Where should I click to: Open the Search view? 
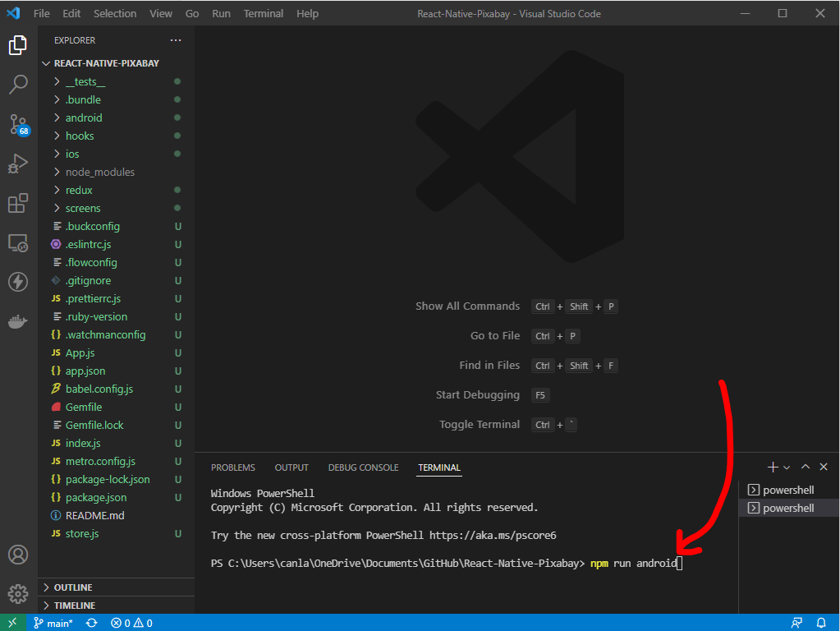click(18, 85)
